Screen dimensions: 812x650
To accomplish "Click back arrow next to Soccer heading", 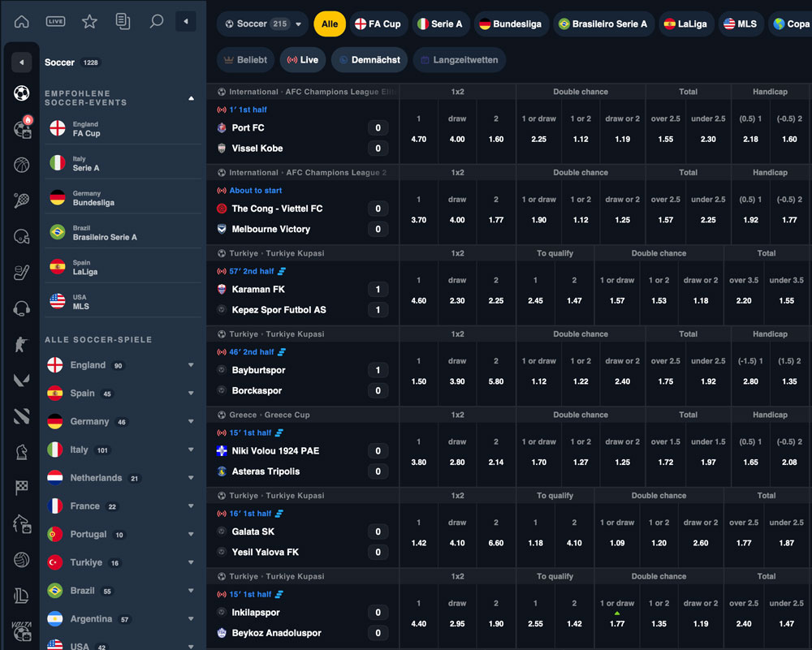I will (22, 62).
